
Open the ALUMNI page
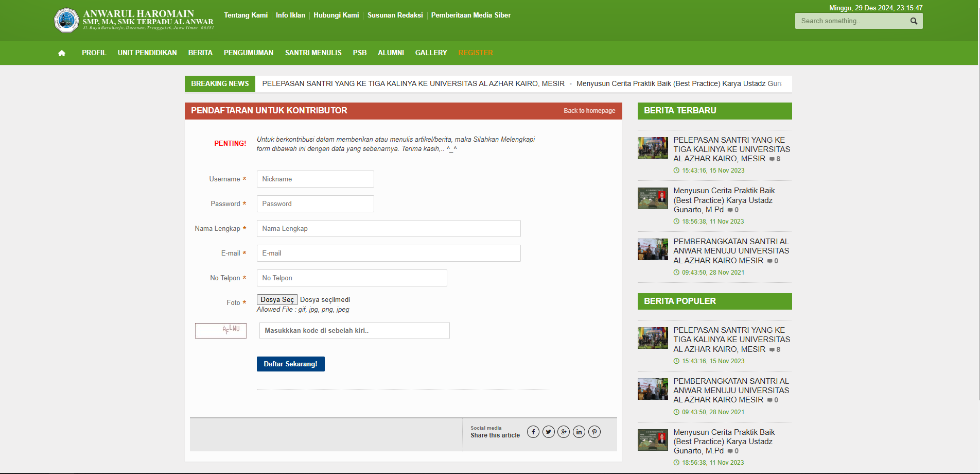coord(391,53)
